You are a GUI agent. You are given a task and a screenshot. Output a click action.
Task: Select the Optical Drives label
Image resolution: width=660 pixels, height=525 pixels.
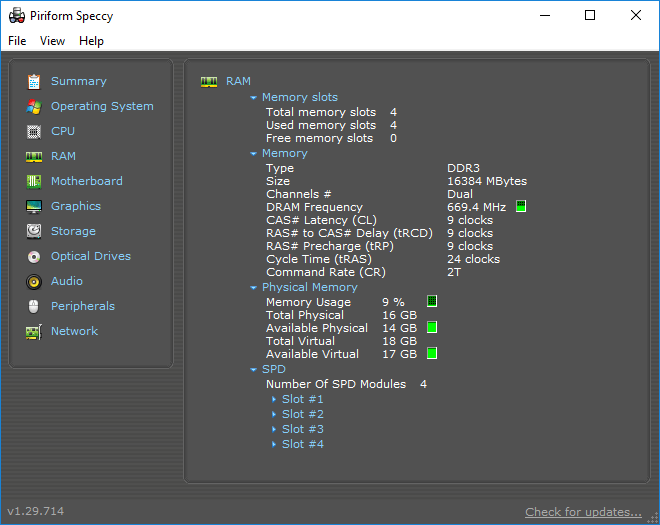tap(91, 256)
